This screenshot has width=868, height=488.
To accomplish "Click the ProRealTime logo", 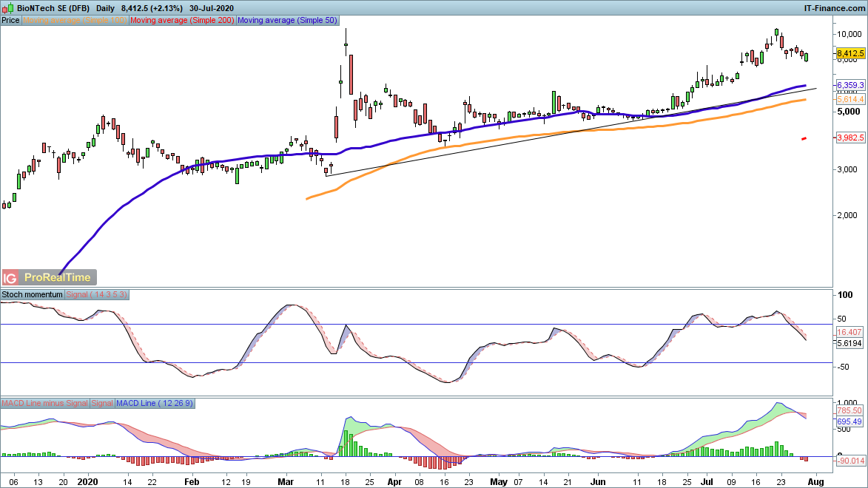I will (58, 278).
